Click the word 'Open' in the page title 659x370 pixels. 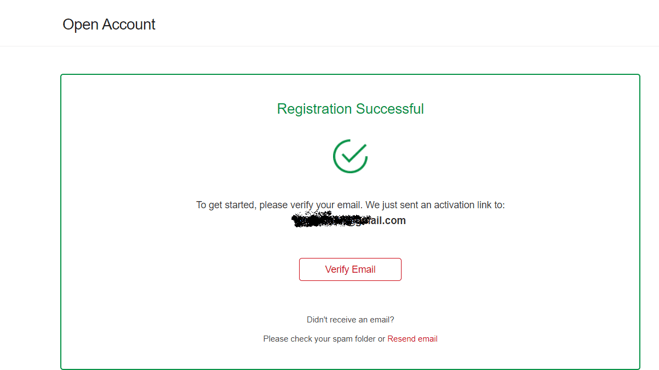(x=80, y=25)
